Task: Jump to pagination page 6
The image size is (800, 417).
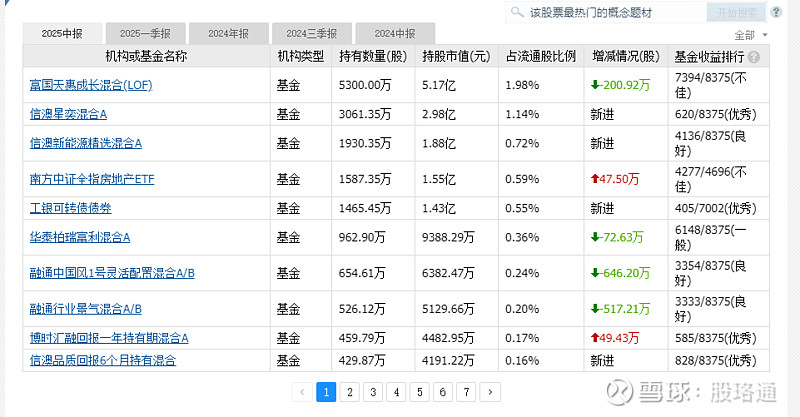Action: click(443, 392)
